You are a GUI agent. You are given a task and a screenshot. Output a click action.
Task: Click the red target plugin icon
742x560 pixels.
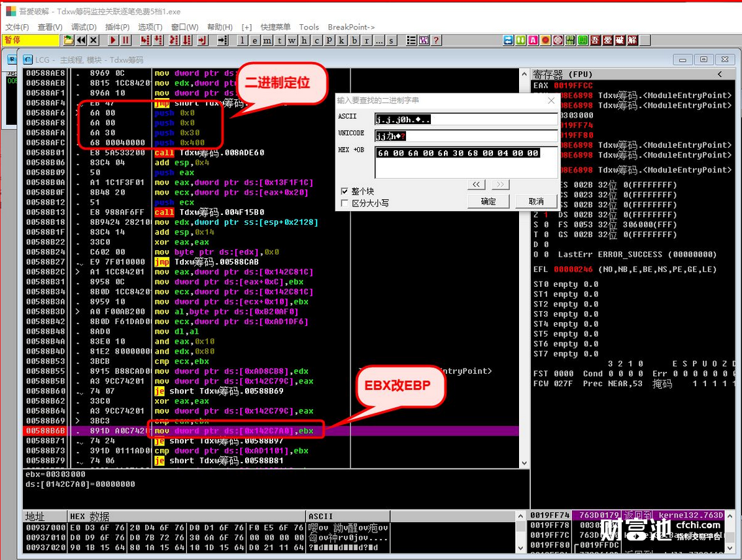click(x=558, y=41)
